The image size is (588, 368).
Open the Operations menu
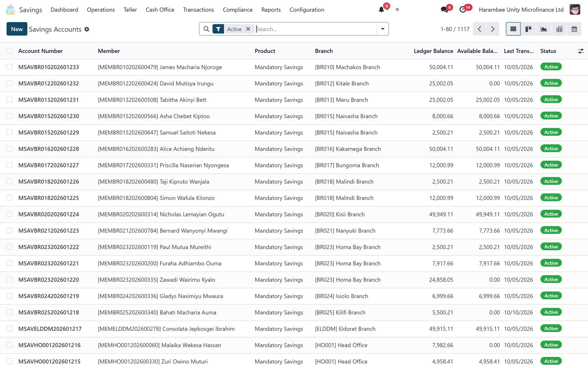coord(101,10)
